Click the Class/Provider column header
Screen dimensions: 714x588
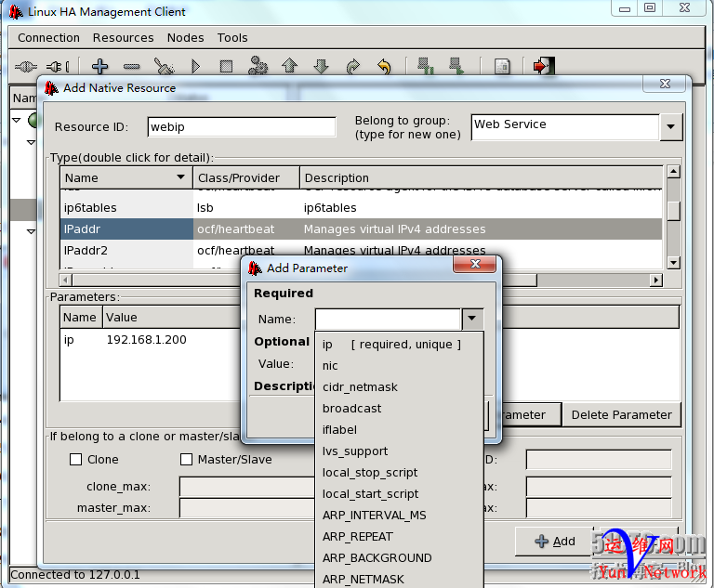pos(246,177)
